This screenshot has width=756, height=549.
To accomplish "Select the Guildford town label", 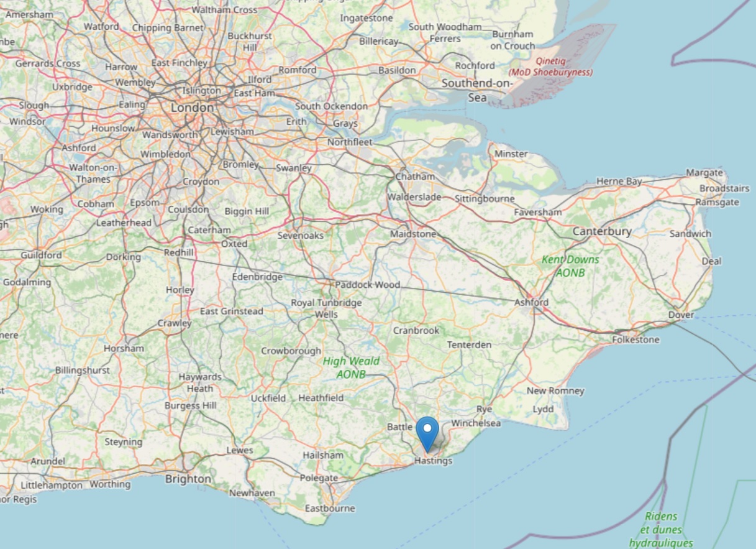I will (41, 255).
